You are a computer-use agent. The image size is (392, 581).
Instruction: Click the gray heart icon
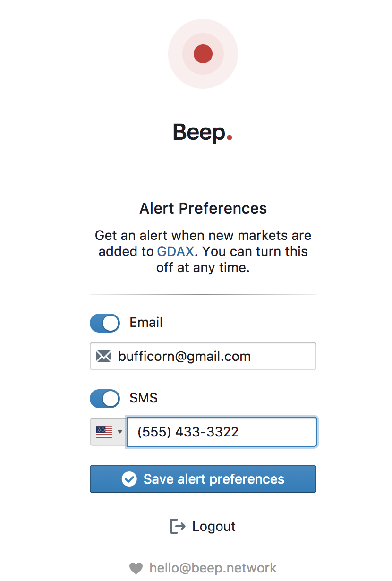(x=136, y=568)
